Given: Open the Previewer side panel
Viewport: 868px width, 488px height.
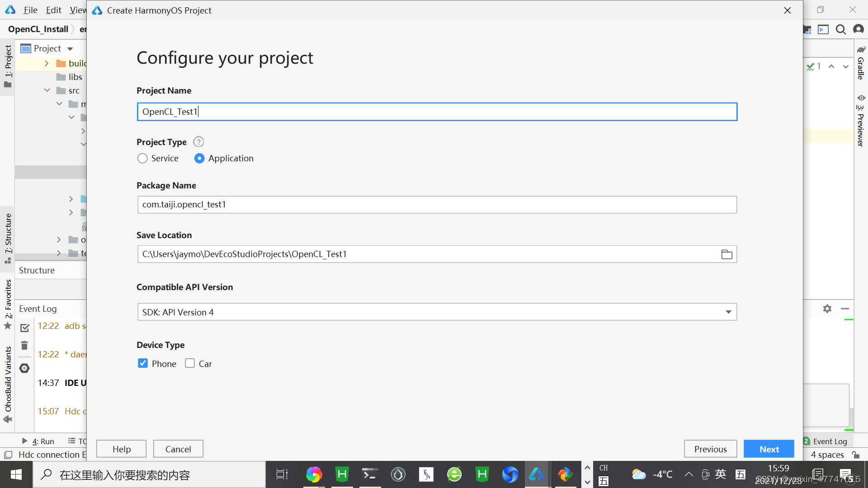Looking at the screenshot, I should coord(861,122).
